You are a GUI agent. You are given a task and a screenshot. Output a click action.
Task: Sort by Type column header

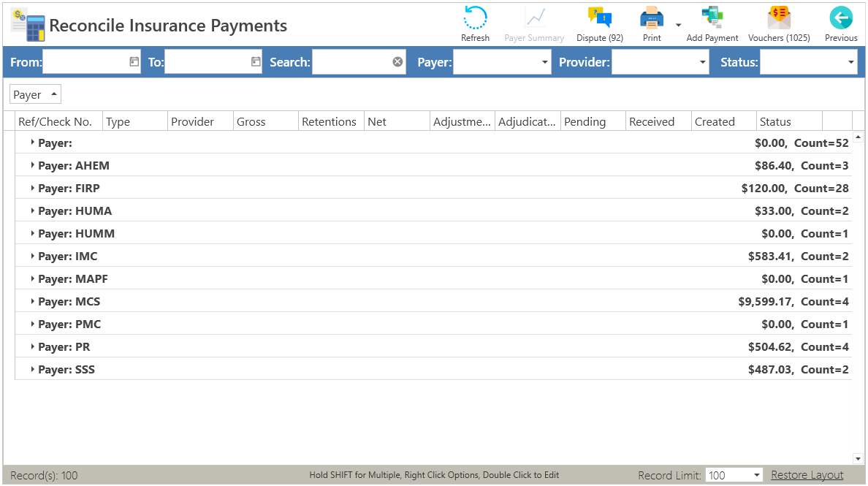pyautogui.click(x=135, y=122)
